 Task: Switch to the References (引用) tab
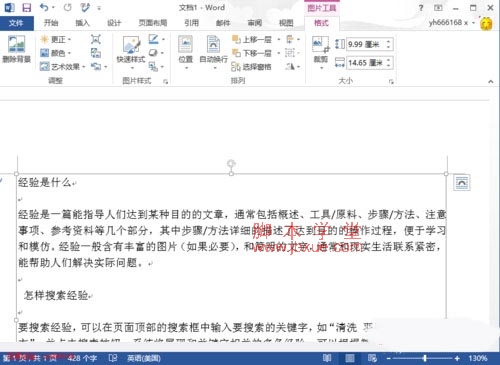tap(192, 23)
